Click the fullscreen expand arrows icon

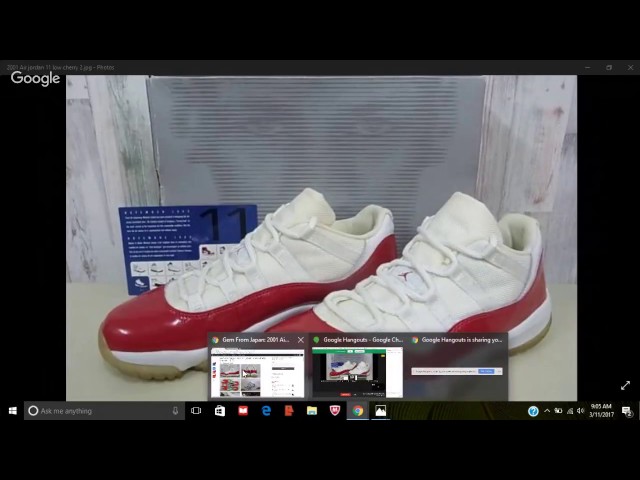(625, 385)
